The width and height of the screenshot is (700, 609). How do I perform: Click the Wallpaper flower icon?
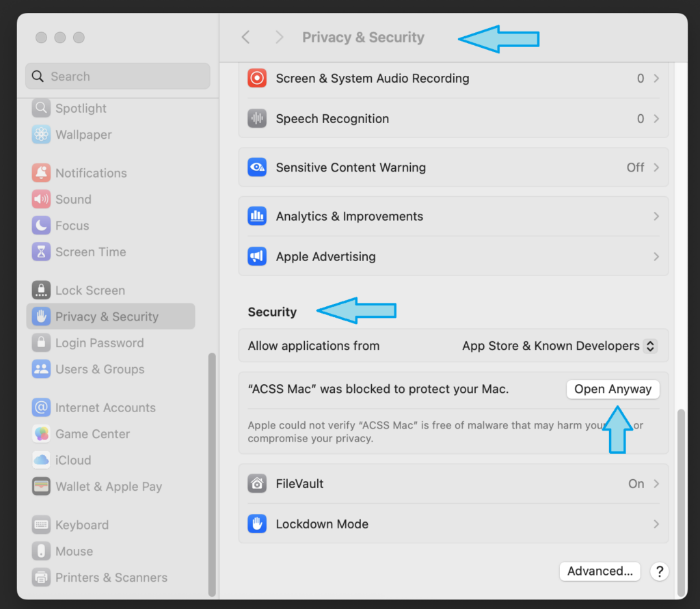point(41,135)
